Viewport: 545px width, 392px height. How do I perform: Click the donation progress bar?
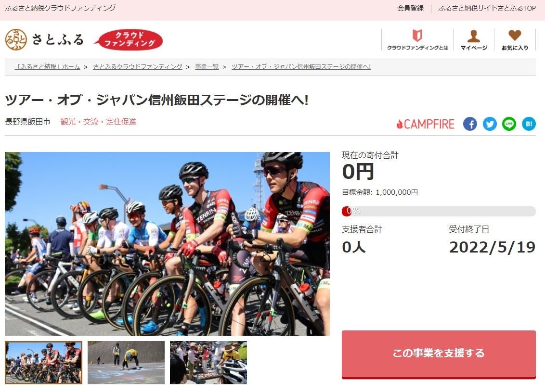click(439, 211)
